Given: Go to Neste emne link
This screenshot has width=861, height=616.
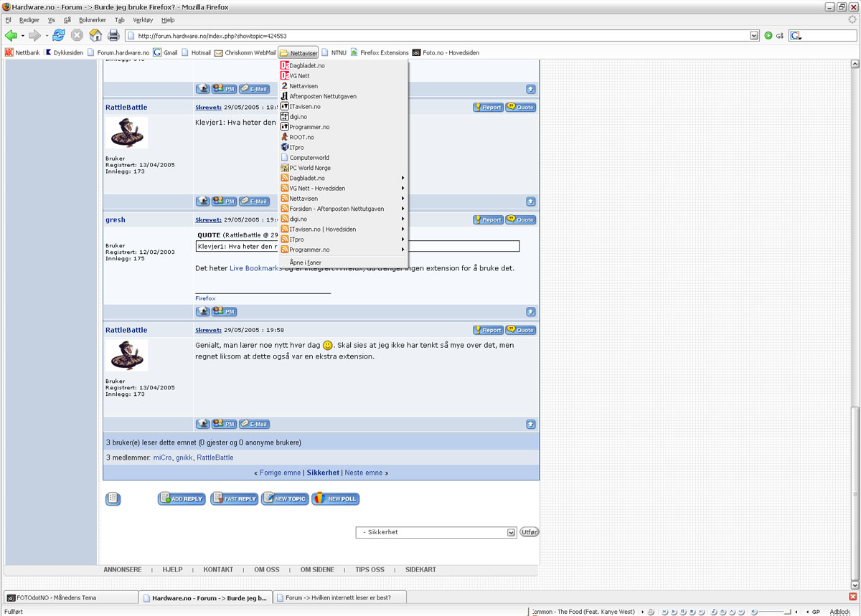Looking at the screenshot, I should pos(363,473).
